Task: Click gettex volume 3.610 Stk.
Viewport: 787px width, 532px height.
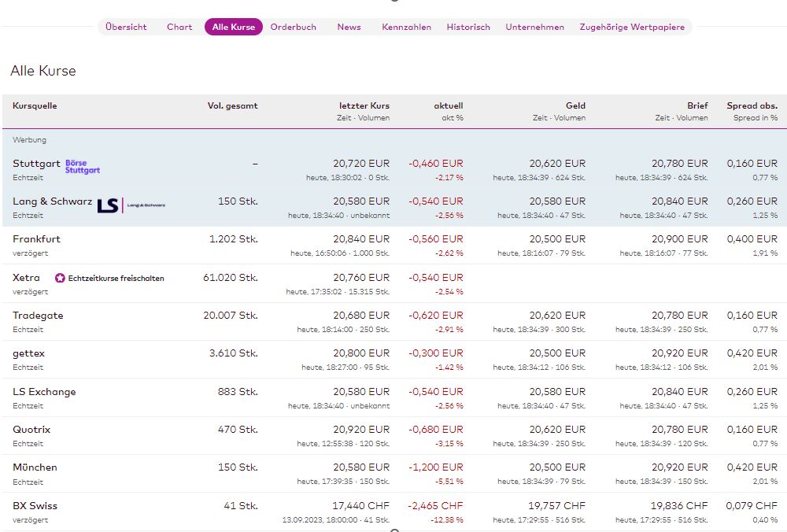Action: point(234,353)
